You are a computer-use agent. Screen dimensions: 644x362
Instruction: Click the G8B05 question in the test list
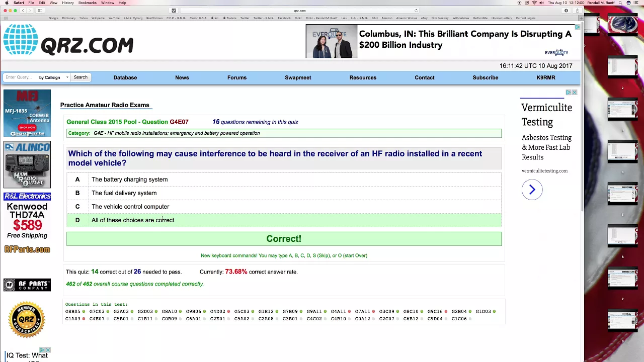(73, 312)
